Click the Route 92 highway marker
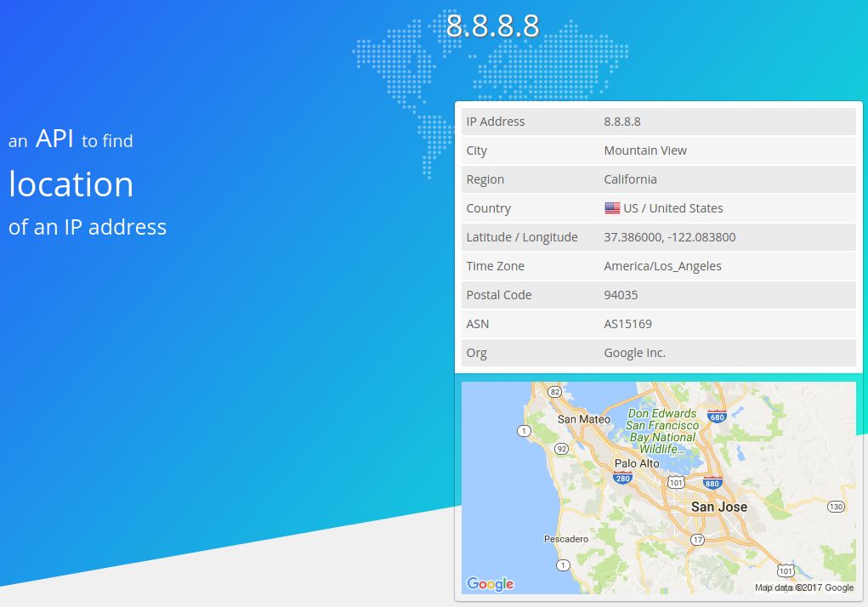This screenshot has height=607, width=868. tap(561, 448)
